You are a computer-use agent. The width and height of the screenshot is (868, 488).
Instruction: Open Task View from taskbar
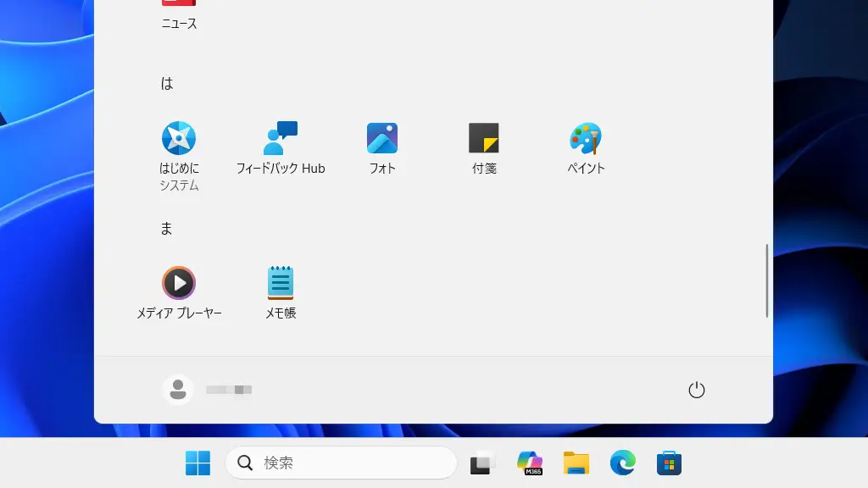(x=482, y=463)
